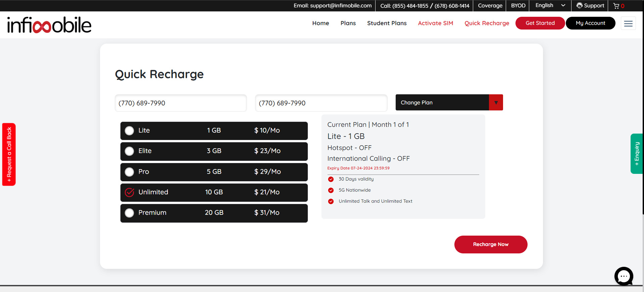Select the Elite plan radio button
The image size is (644, 292).
[x=130, y=151]
